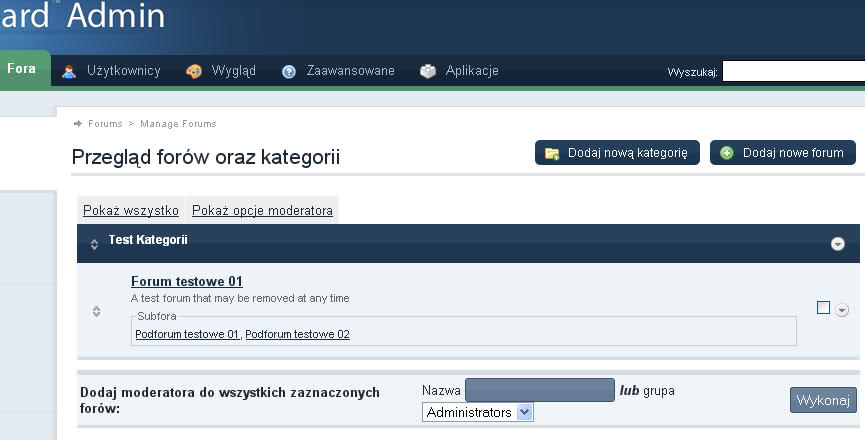Click the Forums breadcrumb link
The image size is (865, 440).
[105, 124]
